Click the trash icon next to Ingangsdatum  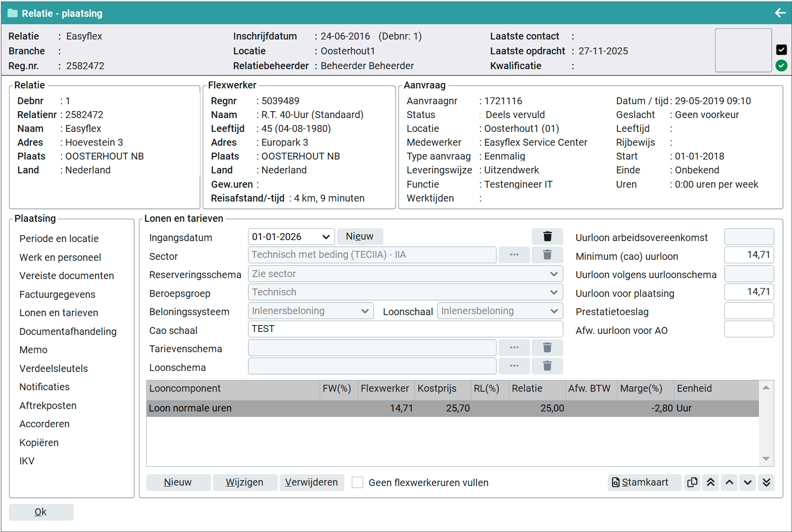tap(547, 237)
